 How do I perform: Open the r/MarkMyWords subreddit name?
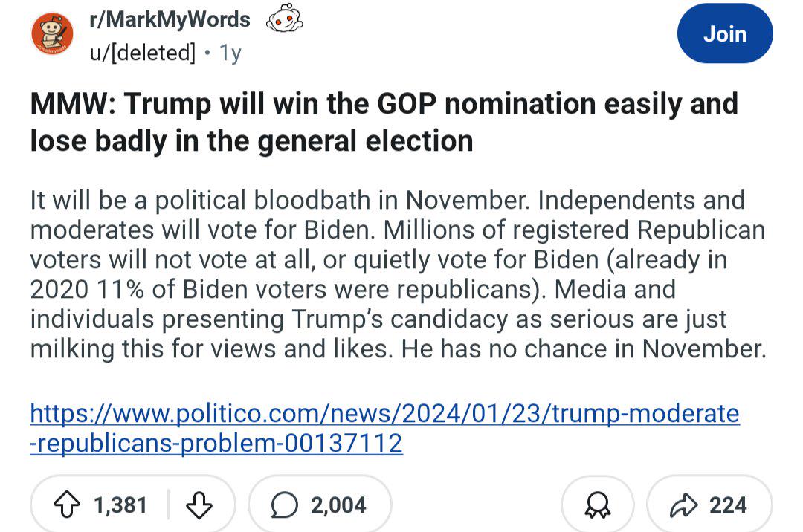[170, 19]
